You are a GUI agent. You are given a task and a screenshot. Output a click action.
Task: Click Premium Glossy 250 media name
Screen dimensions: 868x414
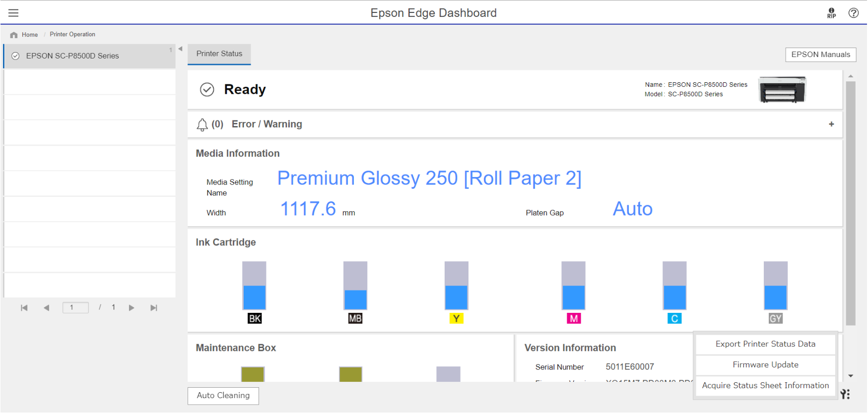tap(429, 178)
